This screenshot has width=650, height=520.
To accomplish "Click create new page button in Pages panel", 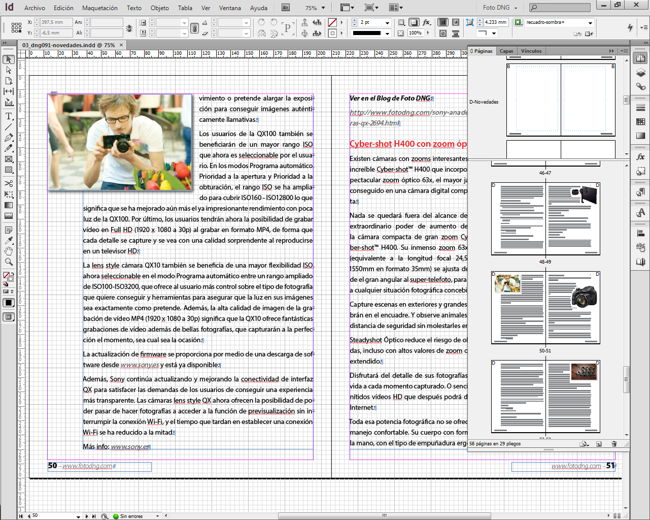I will click(599, 444).
